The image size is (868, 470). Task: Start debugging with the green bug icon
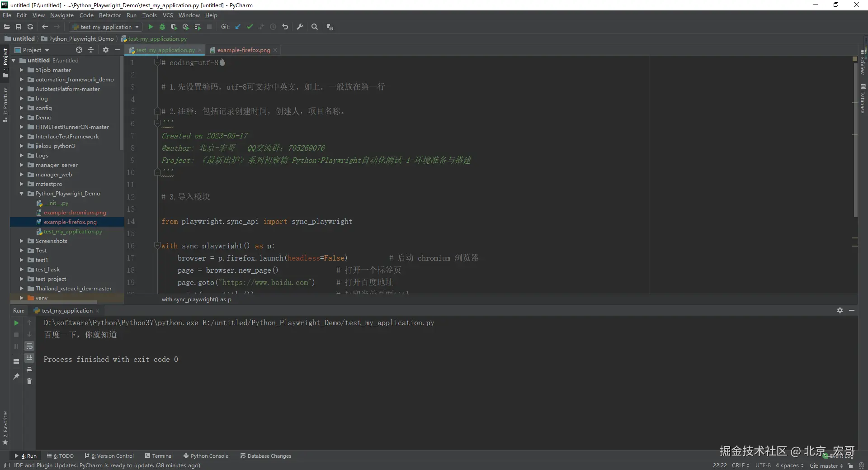(x=162, y=27)
